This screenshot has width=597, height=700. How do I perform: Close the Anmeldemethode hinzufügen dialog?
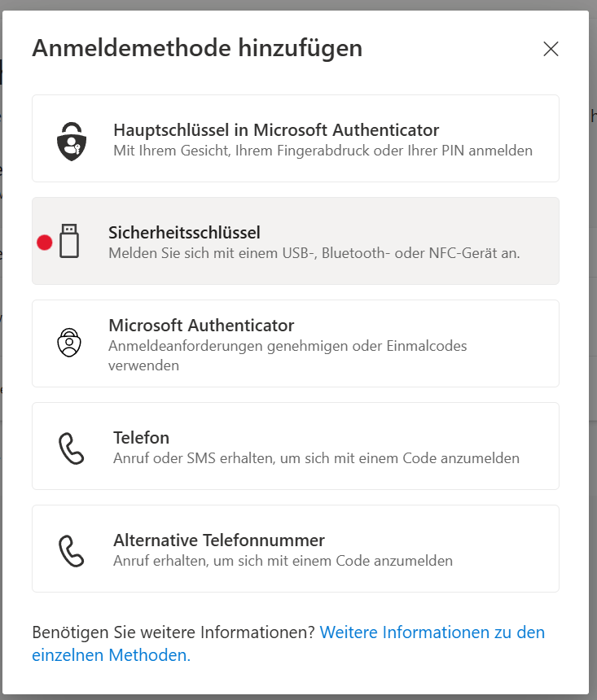coord(551,49)
